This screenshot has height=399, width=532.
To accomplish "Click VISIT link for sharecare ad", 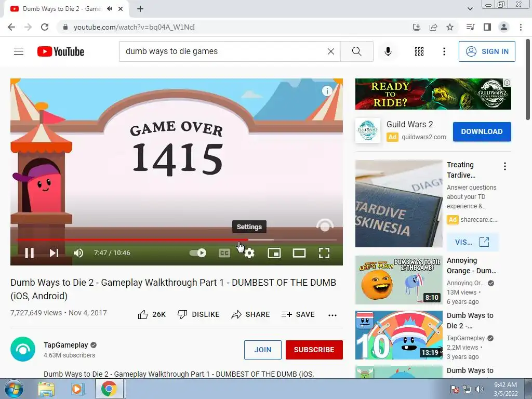I will [x=472, y=242].
